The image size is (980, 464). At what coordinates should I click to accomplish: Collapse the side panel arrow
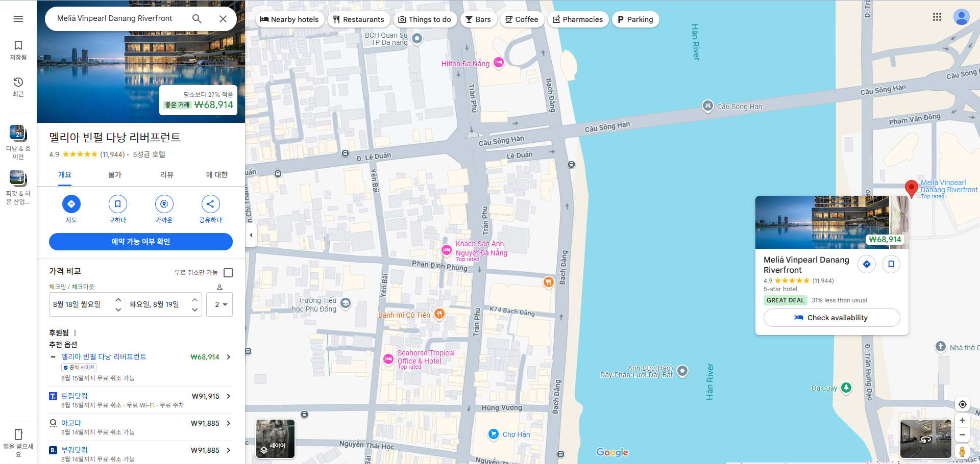click(251, 235)
